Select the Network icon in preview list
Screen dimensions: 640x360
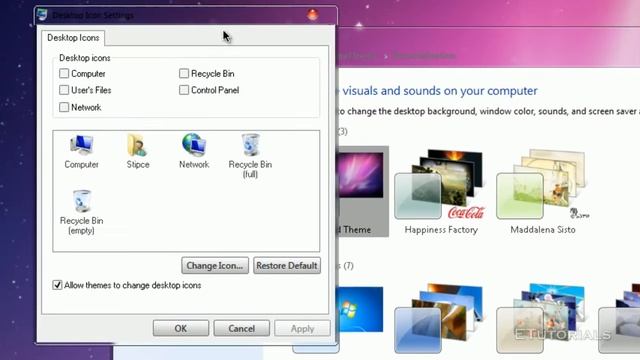[x=194, y=151]
